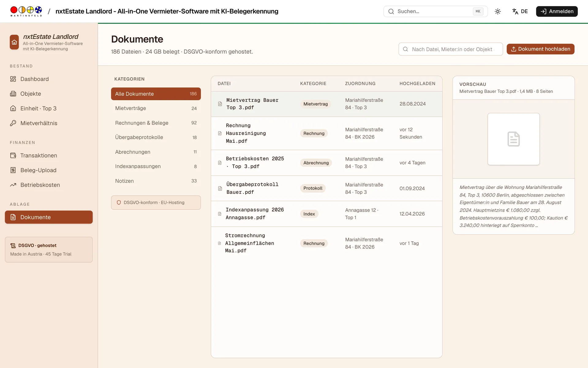The height and width of the screenshot is (368, 588).
Task: Click the ⌘K shortcut badge
Action: coord(478,11)
